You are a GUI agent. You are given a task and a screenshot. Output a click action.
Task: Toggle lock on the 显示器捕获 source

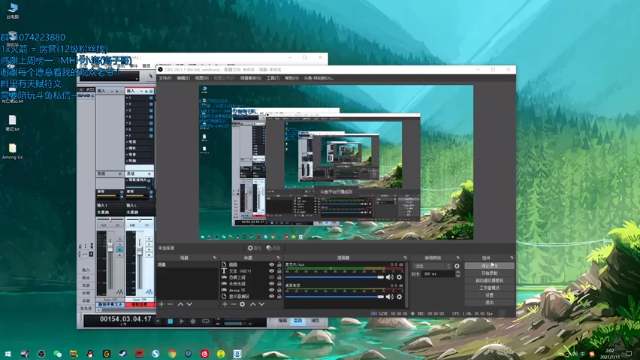[279, 296]
